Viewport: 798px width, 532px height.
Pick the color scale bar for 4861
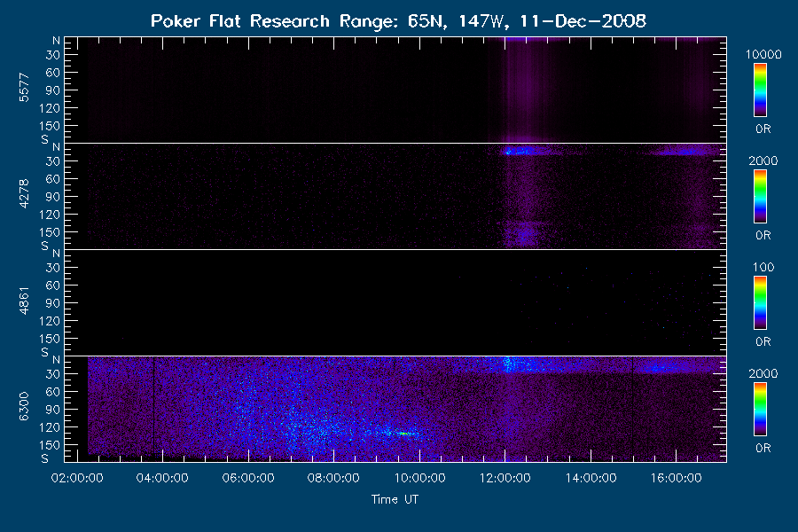pos(761,303)
